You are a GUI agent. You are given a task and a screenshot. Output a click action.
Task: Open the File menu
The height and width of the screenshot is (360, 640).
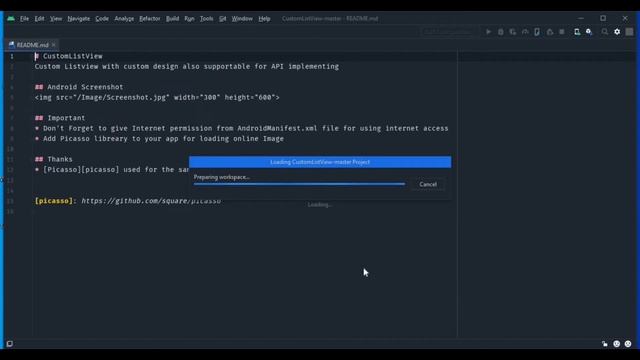click(x=24, y=19)
